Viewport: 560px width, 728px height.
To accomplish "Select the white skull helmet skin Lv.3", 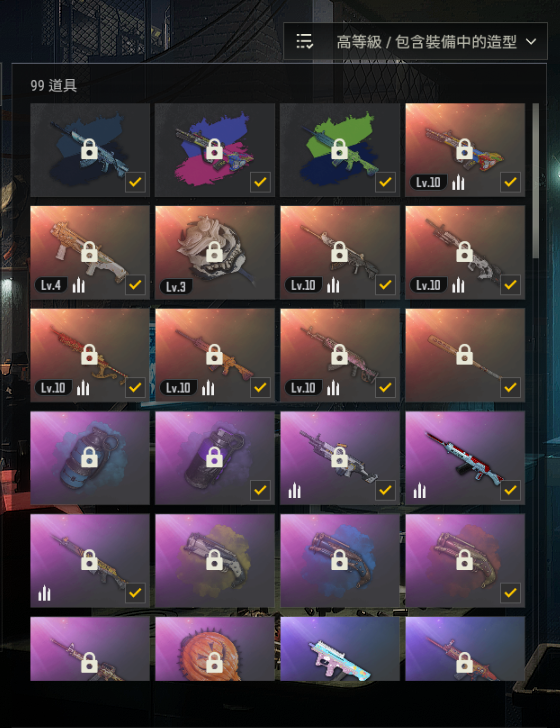I will (x=215, y=253).
